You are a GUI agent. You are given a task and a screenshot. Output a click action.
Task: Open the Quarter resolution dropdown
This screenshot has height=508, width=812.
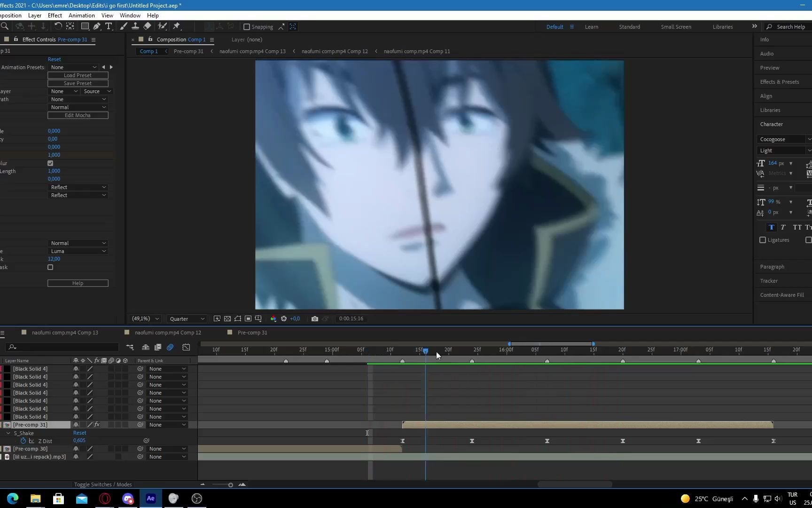tap(187, 319)
